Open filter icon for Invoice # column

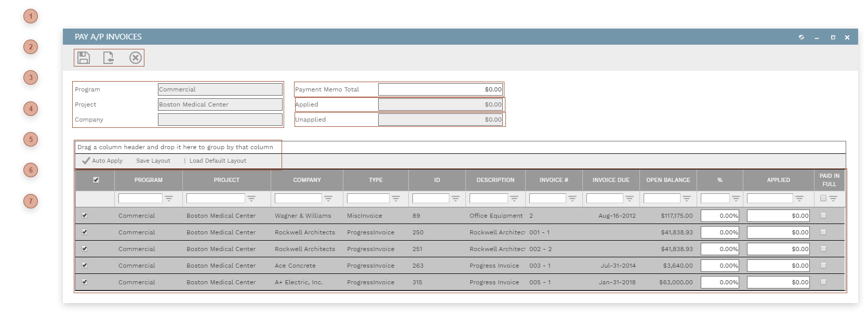pos(572,199)
